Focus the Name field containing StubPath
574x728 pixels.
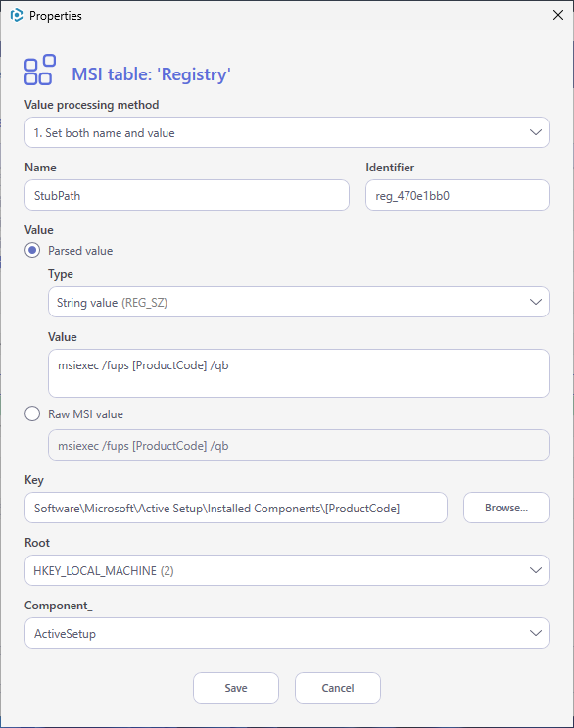187,195
